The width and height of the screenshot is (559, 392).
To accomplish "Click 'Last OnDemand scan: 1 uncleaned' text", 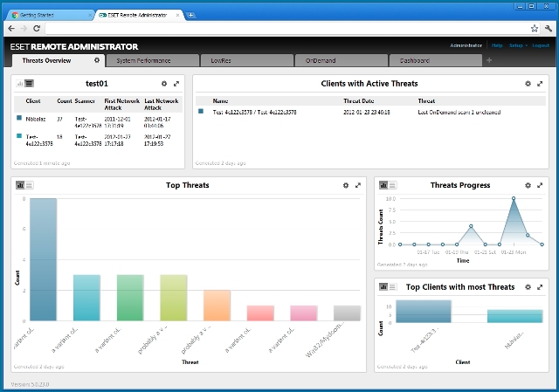I will click(459, 112).
